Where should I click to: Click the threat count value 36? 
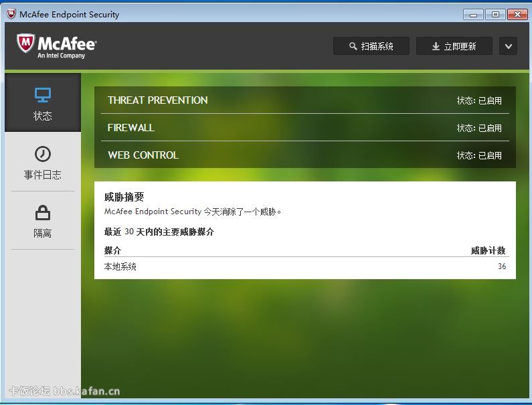pos(502,266)
